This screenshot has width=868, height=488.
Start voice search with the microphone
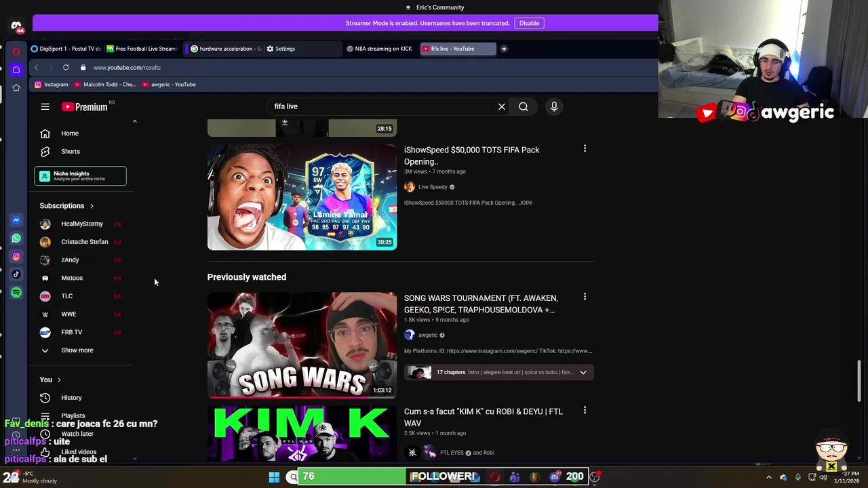click(x=554, y=106)
